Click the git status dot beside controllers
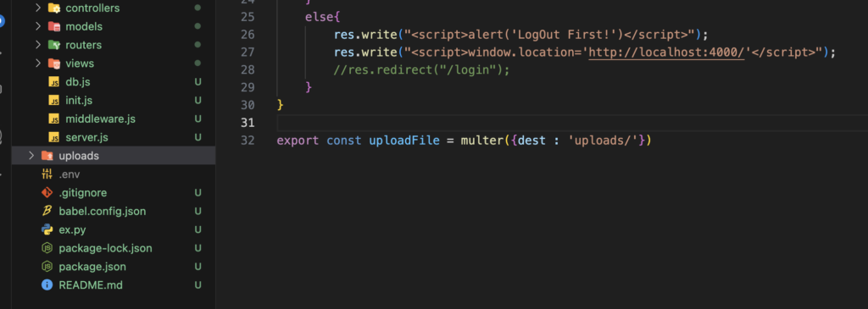Viewport: 868px width, 309px height. 198,8
